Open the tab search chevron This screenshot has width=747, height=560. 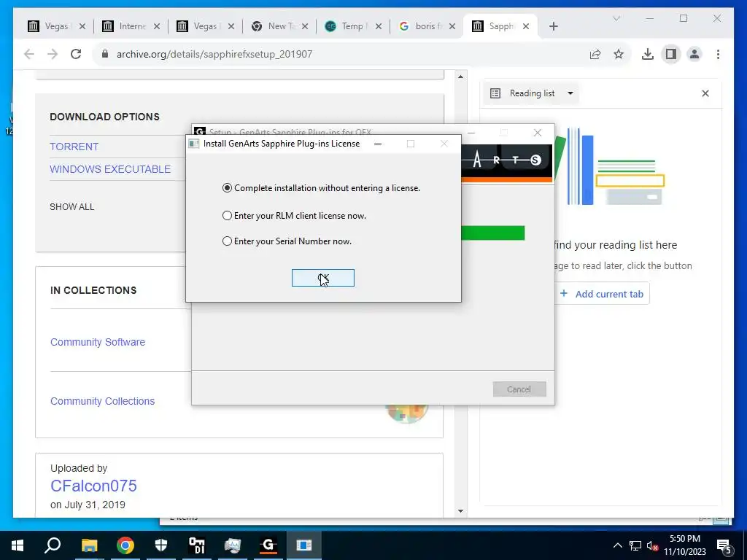[616, 18]
